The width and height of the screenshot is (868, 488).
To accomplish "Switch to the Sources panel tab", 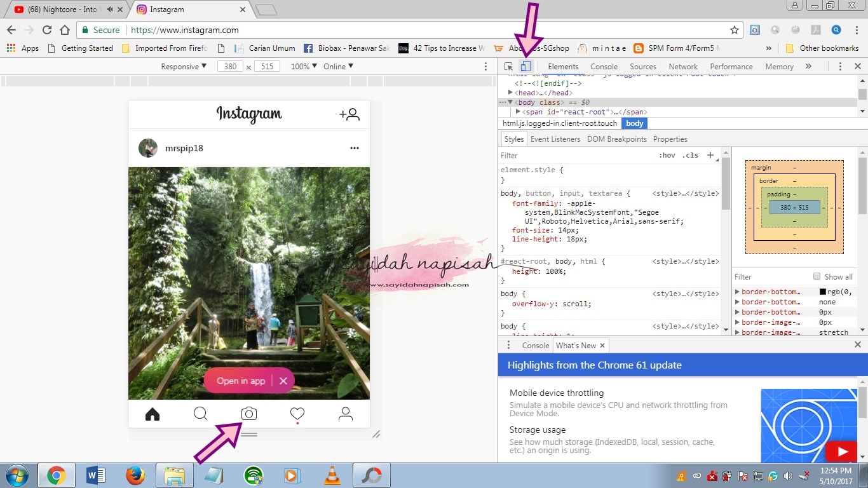I will 643,66.
